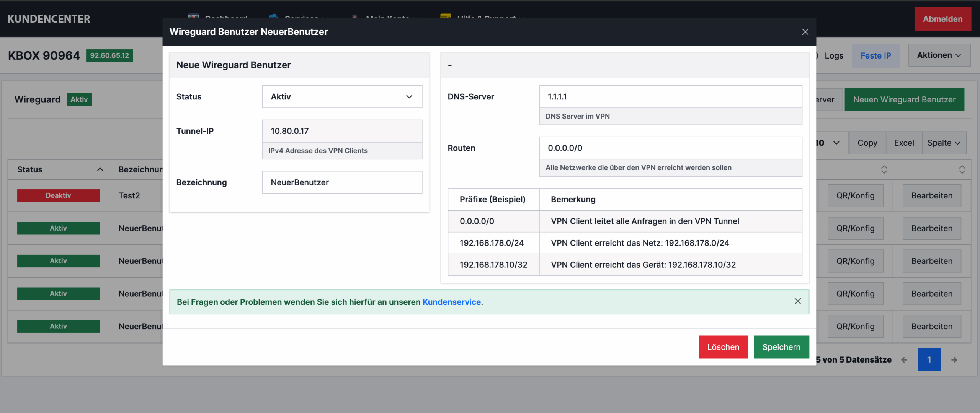Follow the Kundenservice link
Screen dimensions: 980x413
click(x=451, y=302)
